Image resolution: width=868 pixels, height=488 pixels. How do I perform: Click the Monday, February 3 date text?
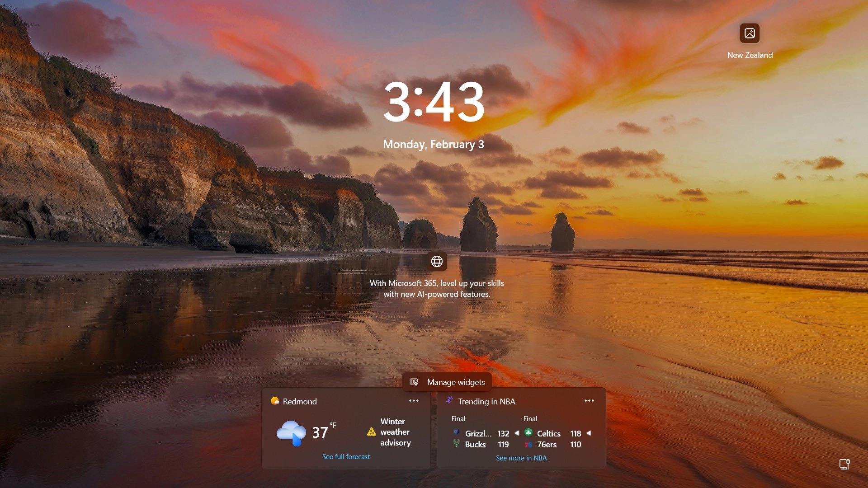click(x=433, y=145)
